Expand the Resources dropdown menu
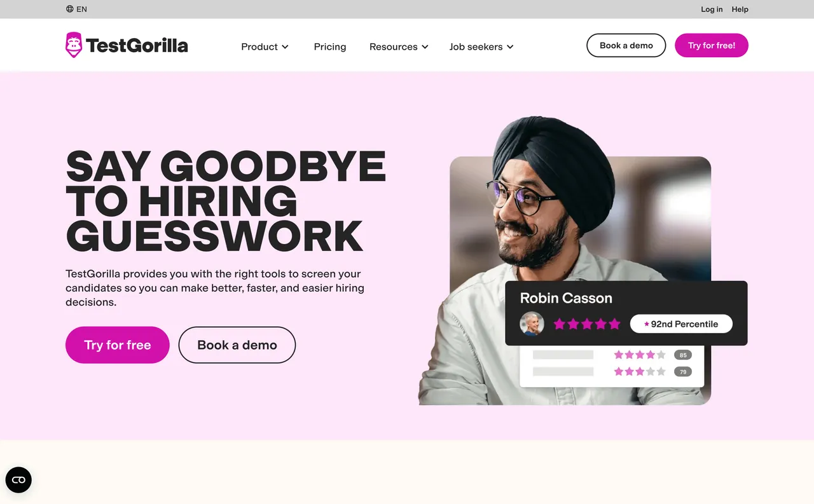The height and width of the screenshot is (504, 814). [399, 46]
